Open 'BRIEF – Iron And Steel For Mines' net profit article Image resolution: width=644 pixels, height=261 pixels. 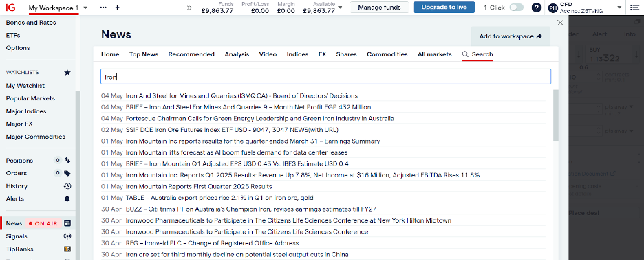click(248, 107)
